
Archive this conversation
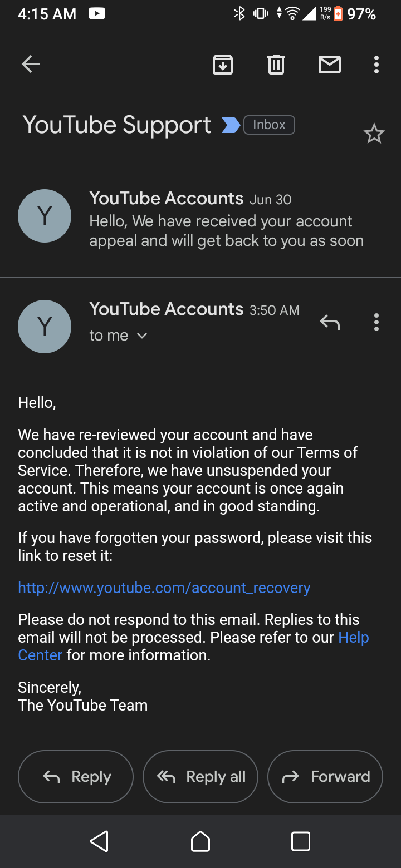223,65
